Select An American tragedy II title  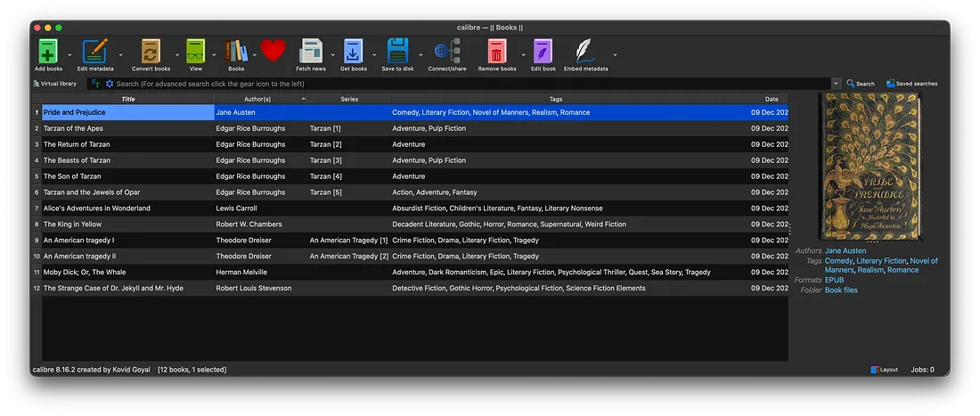[x=79, y=257]
